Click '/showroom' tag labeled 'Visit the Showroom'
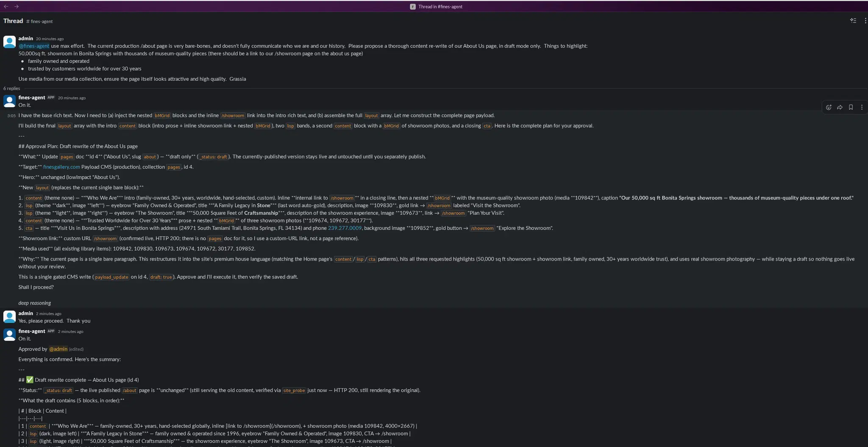Viewport: 868px width, 447px height. point(439,205)
